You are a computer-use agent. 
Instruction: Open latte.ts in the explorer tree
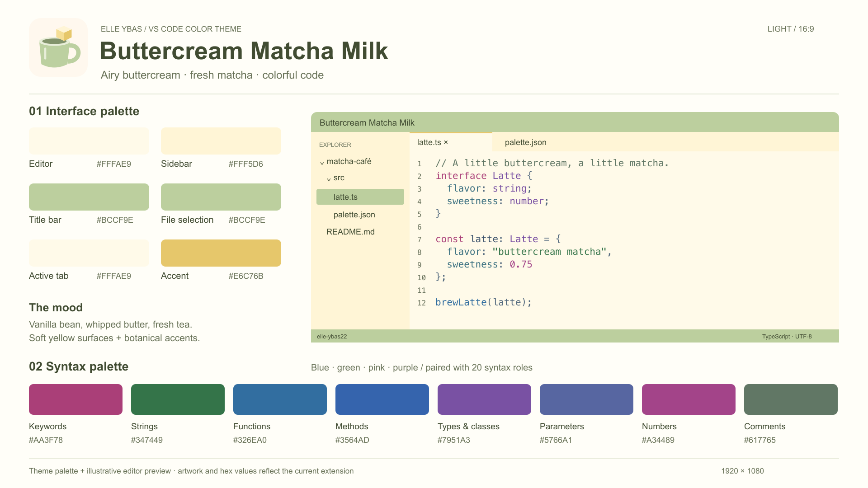pos(360,197)
